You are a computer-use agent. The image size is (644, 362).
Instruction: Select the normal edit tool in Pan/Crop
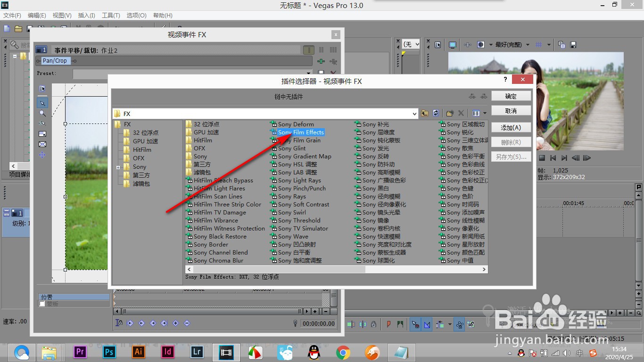tap(42, 103)
